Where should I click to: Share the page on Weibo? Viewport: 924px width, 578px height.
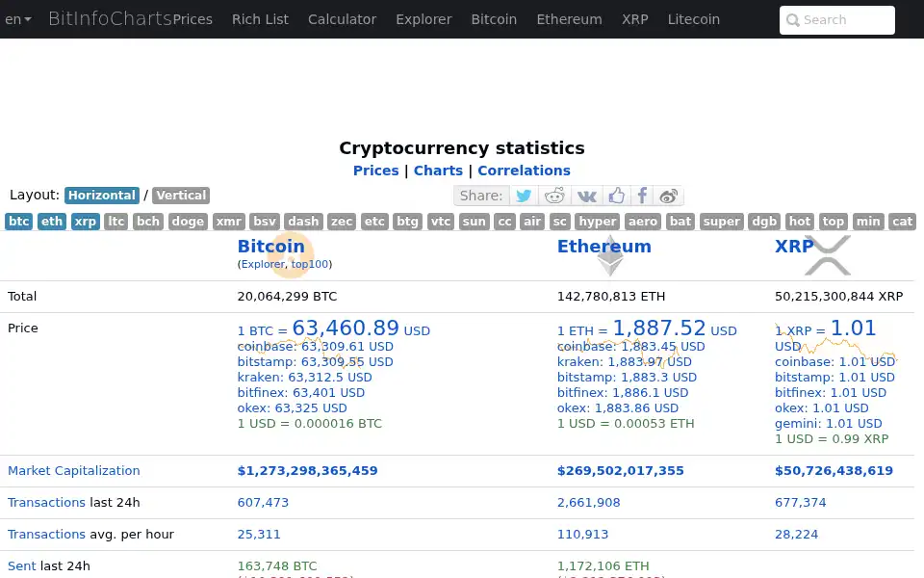click(x=668, y=196)
